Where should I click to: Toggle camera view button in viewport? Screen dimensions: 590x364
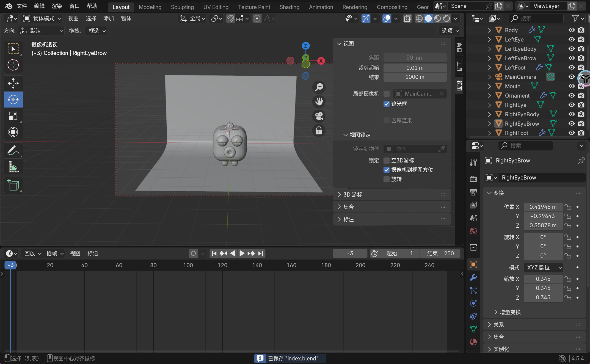tap(319, 116)
